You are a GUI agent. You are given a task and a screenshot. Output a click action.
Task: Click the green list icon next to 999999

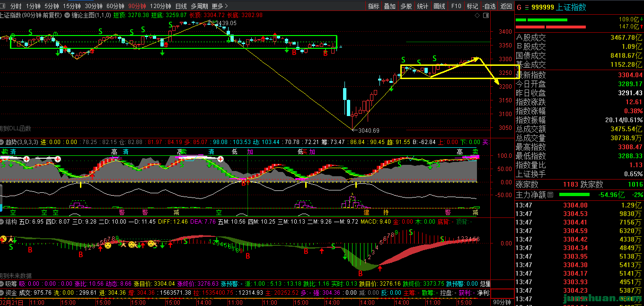coord(527,7)
